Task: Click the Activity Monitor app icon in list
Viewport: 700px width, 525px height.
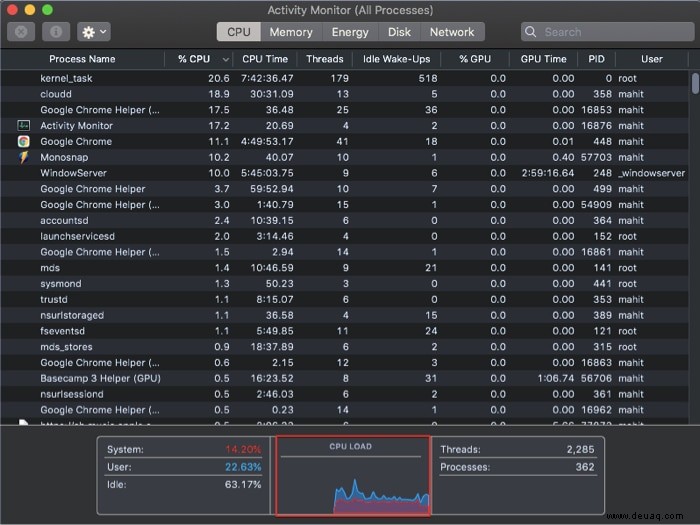Action: [23, 125]
